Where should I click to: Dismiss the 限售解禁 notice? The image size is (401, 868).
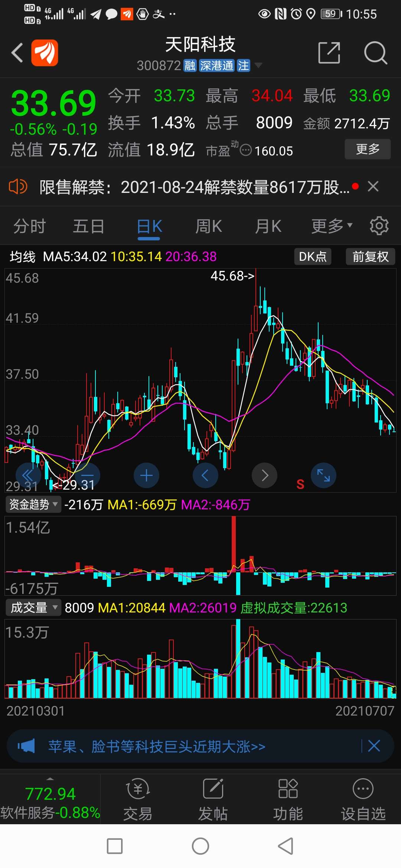tap(373, 186)
